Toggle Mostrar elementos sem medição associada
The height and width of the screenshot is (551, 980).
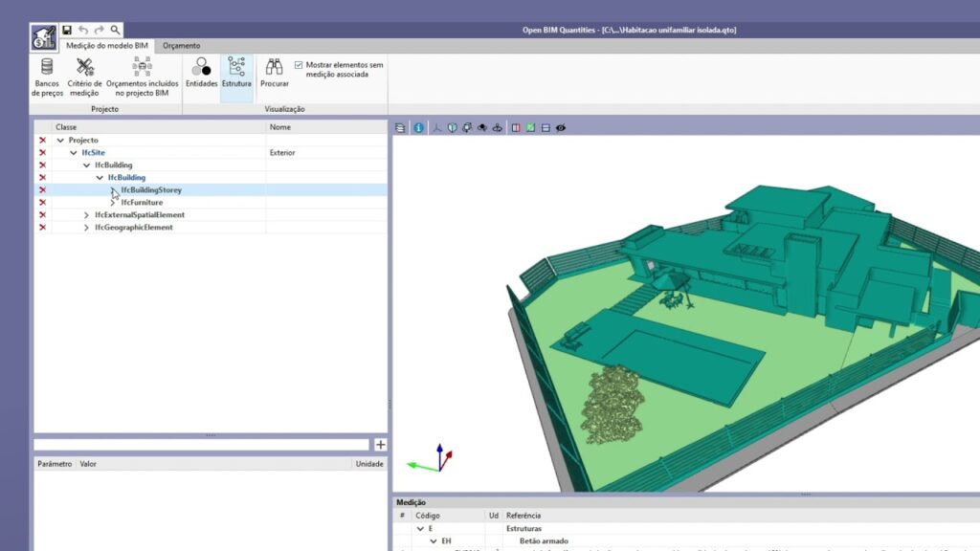(300, 65)
